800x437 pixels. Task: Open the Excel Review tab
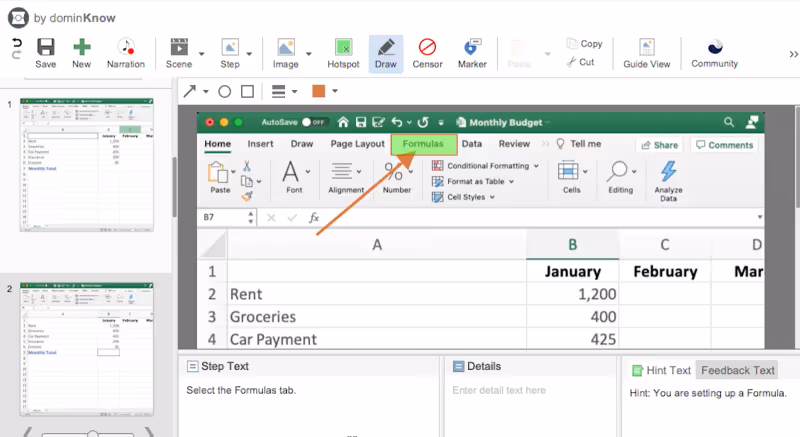coord(514,144)
